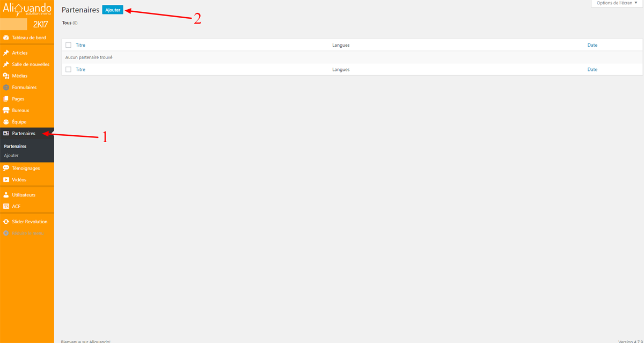
Task: Click the Articles pin icon
Action: pyautogui.click(x=6, y=53)
